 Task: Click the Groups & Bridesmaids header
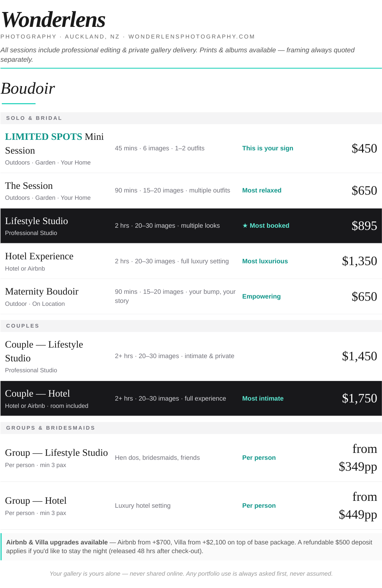[191, 428]
